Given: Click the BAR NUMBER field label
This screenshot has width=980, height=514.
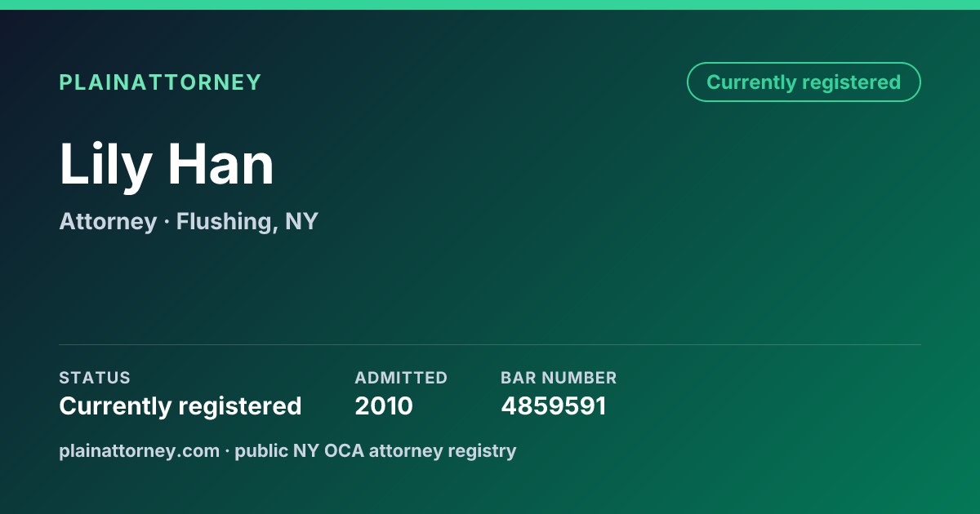Looking at the screenshot, I should click(559, 378).
